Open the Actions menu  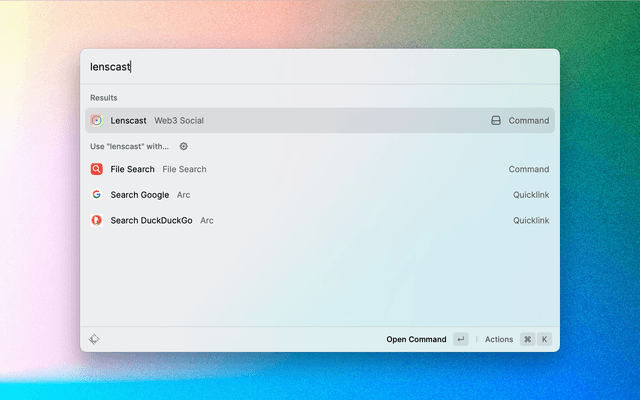499,339
